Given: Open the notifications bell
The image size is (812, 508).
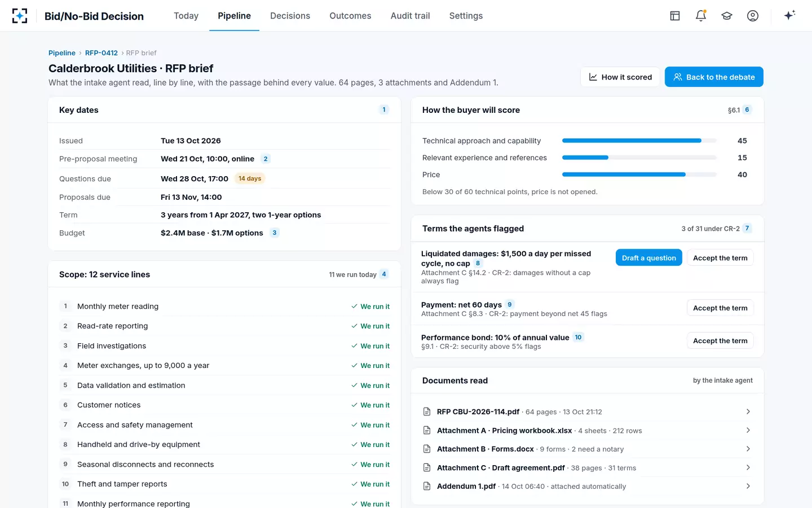Looking at the screenshot, I should point(701,16).
